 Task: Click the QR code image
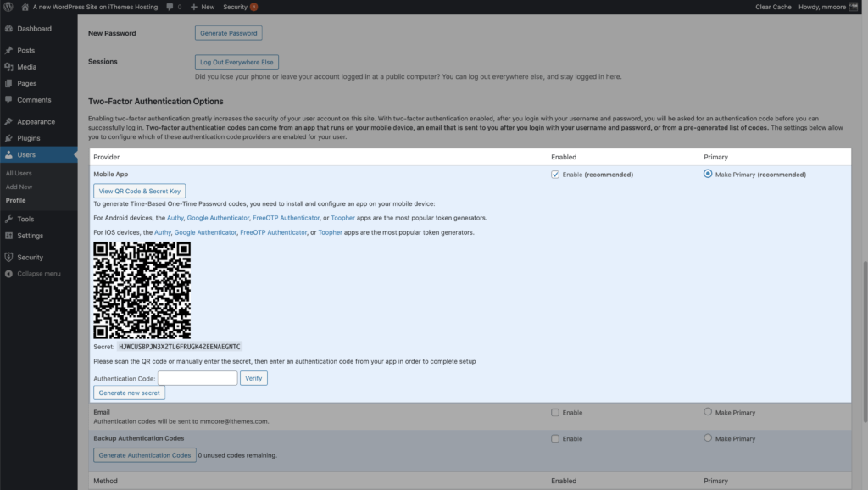(x=142, y=290)
